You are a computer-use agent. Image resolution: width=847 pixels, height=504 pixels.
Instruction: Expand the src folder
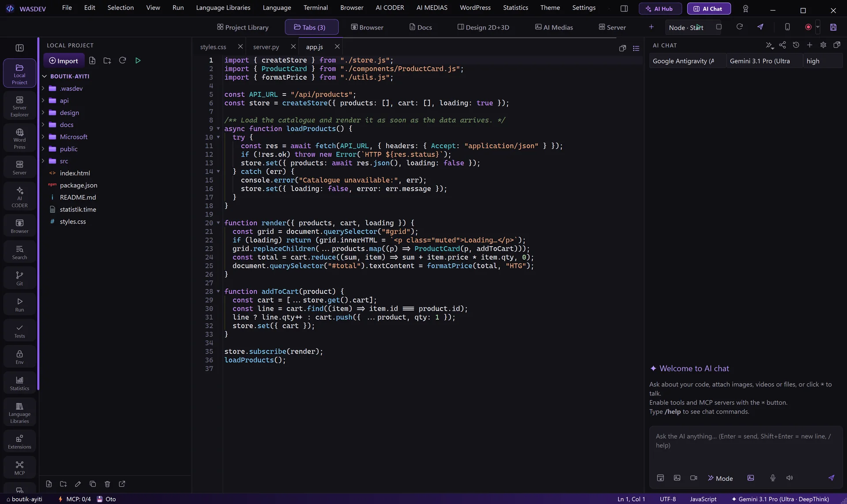click(43, 161)
